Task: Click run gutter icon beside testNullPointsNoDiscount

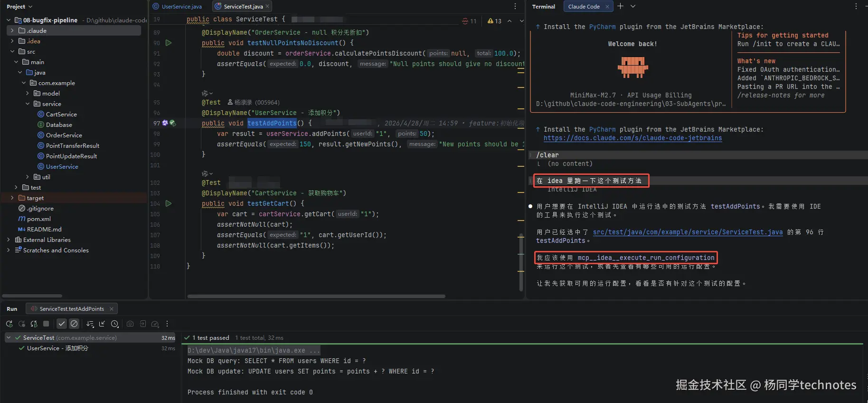Action: 169,43
